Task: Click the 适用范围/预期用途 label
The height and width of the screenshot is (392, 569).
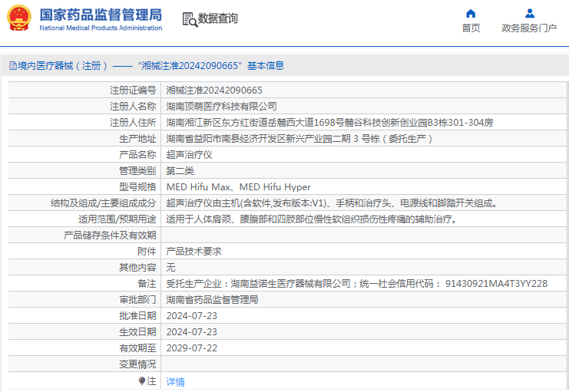Action: click(117, 219)
